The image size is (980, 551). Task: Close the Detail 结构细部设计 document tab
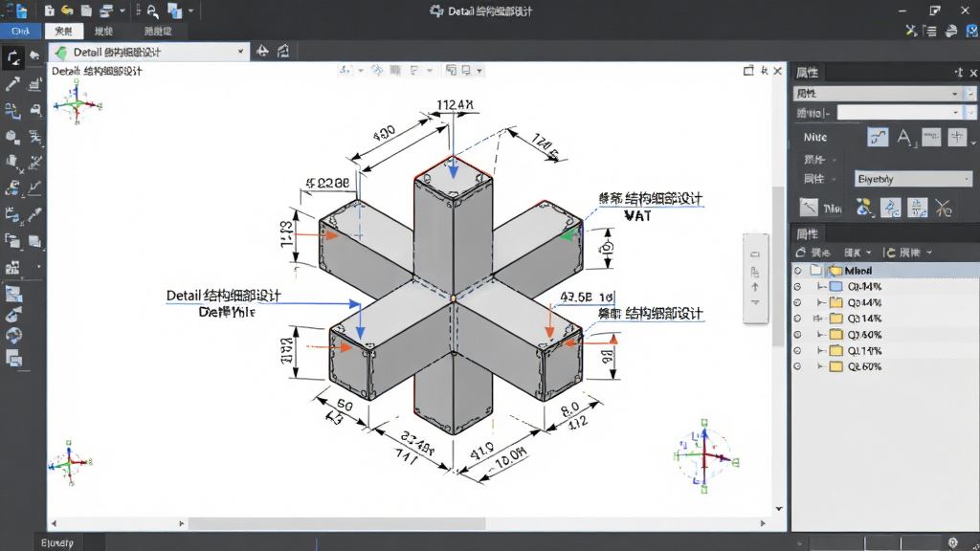[240, 52]
